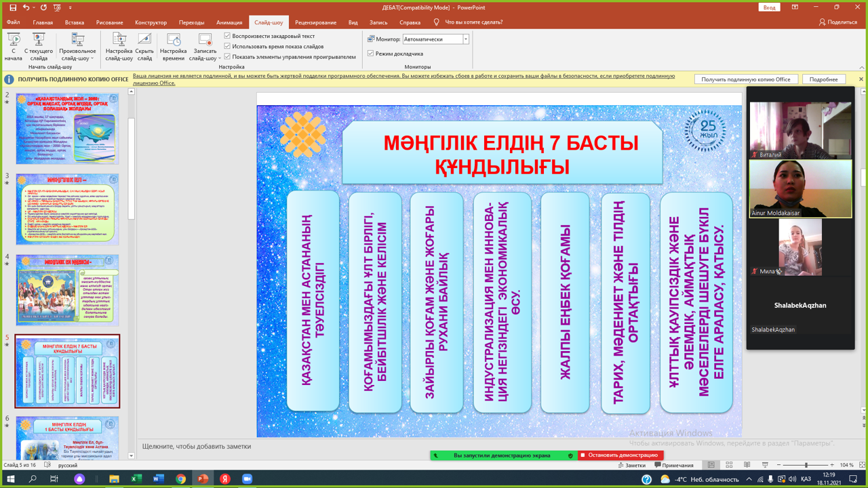The height and width of the screenshot is (488, 868).
Task: Toggle 'Режим докладчика' checkbox
Action: coord(371,54)
